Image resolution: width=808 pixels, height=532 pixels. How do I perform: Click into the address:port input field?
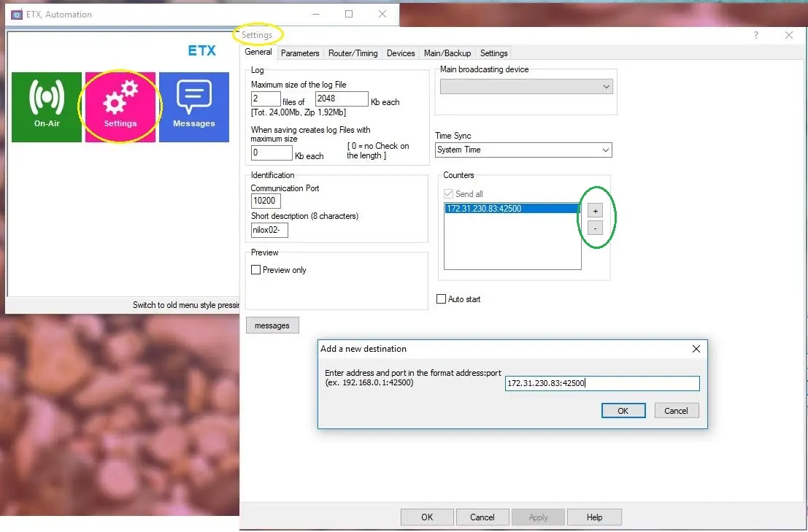[602, 383]
